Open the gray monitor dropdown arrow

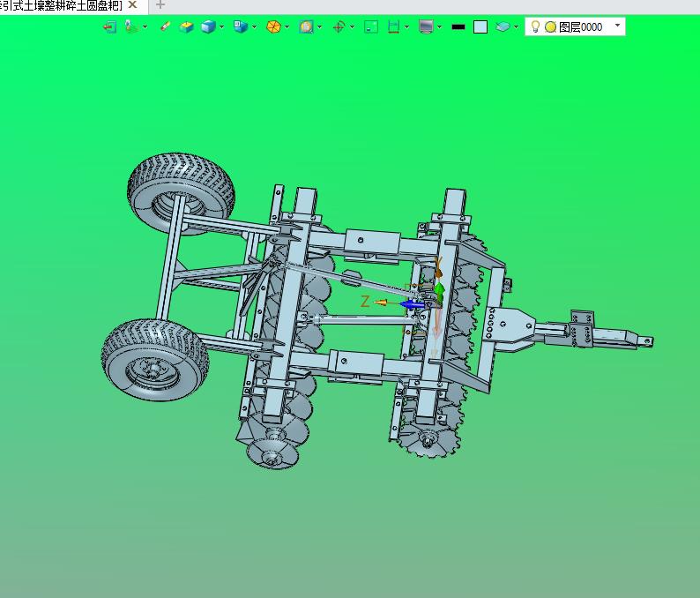click(440, 26)
